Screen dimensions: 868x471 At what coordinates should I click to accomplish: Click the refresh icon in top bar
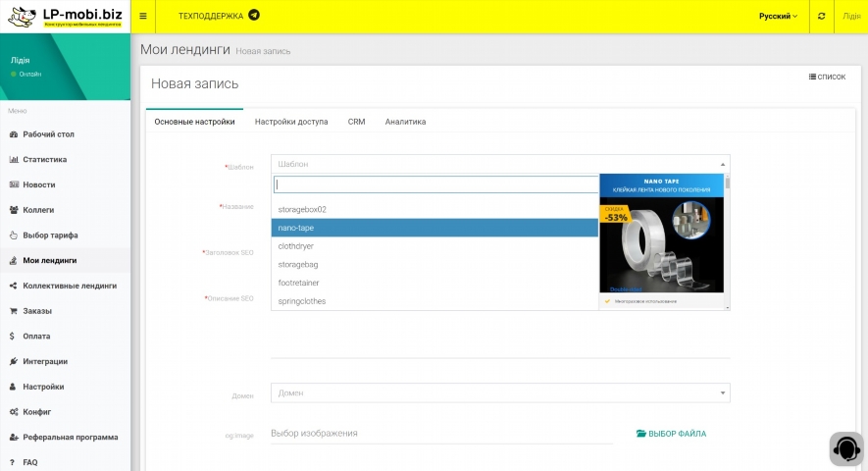click(821, 16)
